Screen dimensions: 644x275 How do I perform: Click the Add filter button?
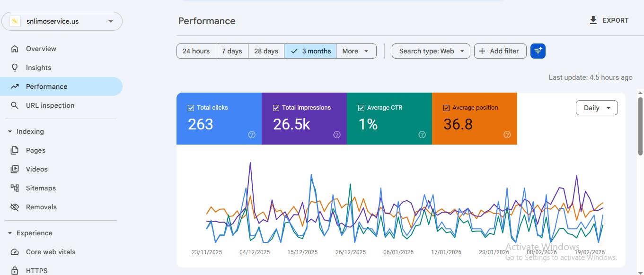pos(500,51)
